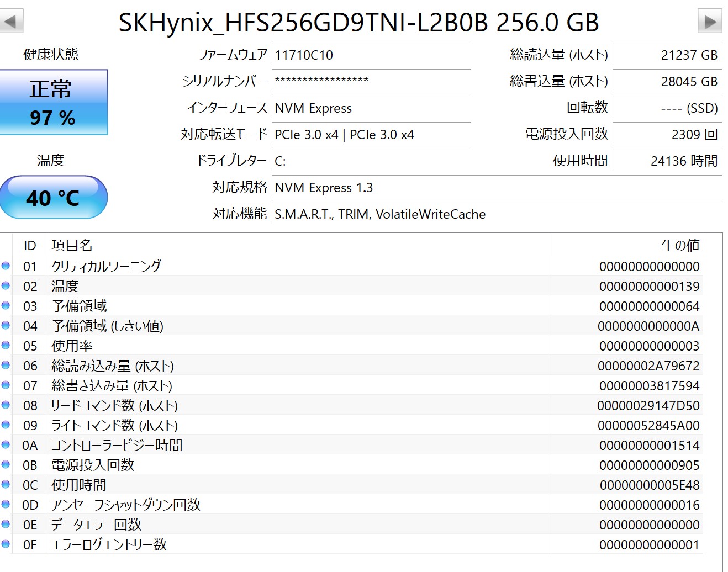Image resolution: width=728 pixels, height=572 pixels.
Task: Click the masked serial number field
Action: tap(371, 82)
